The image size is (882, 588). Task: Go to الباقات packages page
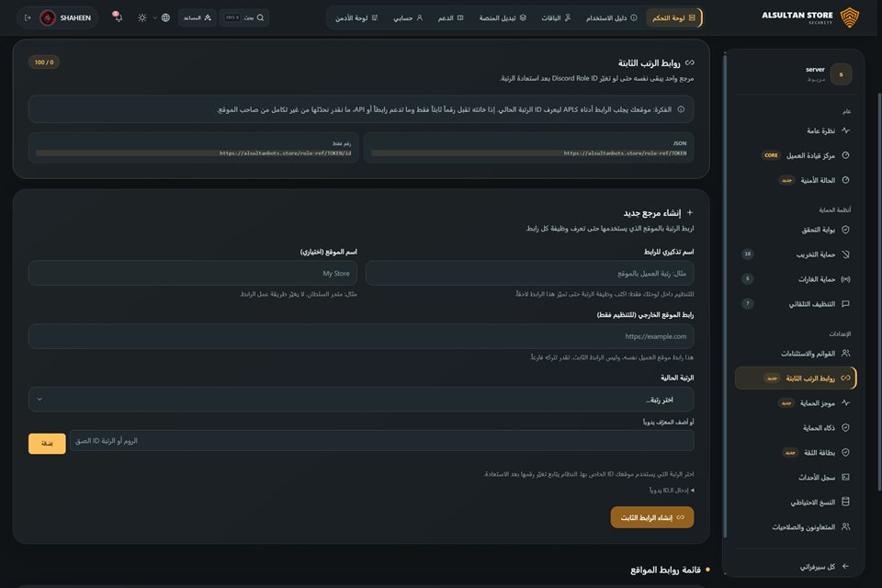click(557, 18)
